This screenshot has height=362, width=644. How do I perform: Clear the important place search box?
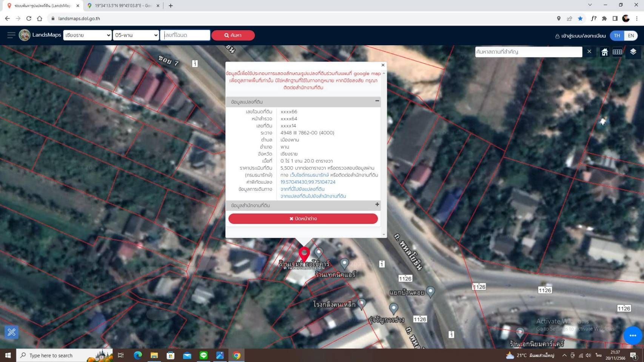coord(589,51)
